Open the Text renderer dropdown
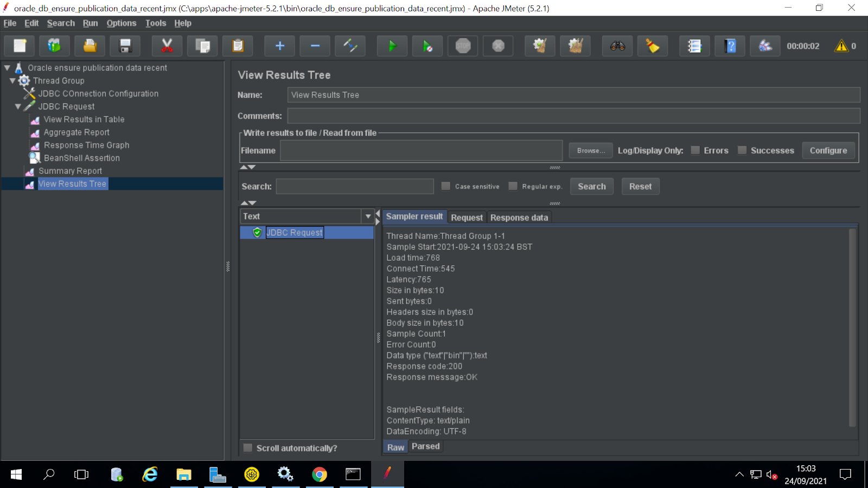868x488 pixels. pos(368,216)
